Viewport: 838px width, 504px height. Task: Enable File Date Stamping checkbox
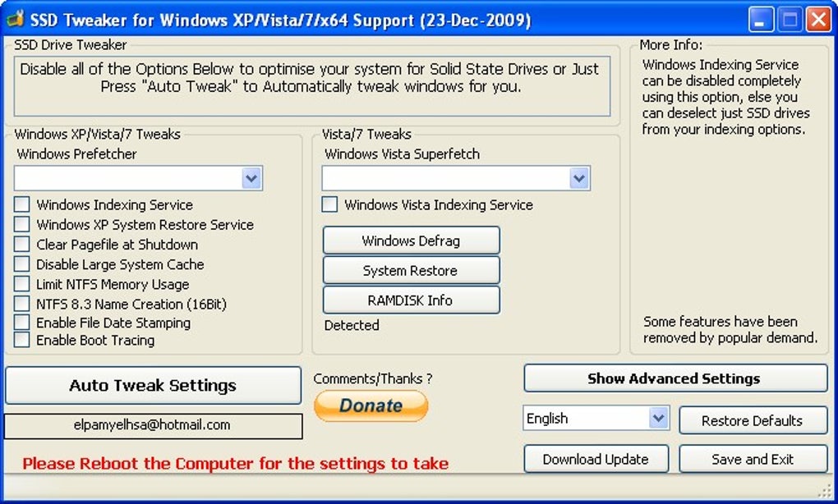coord(22,323)
